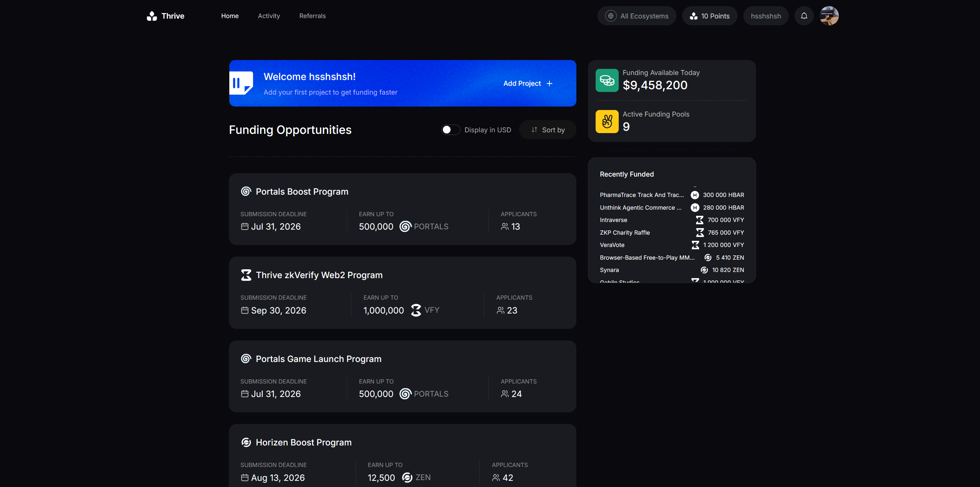Click the welcome banner project icon
This screenshot has height=487, width=980.
[x=241, y=83]
